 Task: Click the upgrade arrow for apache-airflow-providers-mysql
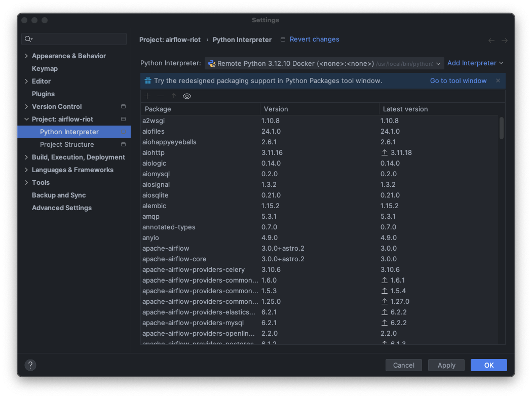click(x=385, y=323)
